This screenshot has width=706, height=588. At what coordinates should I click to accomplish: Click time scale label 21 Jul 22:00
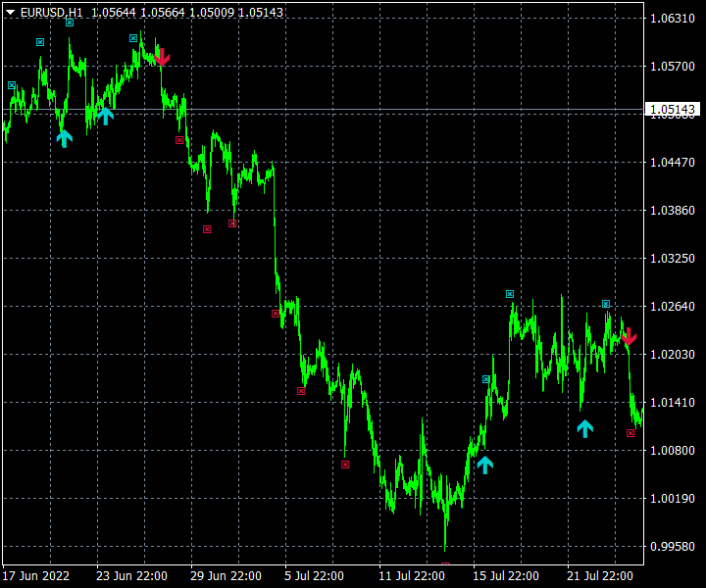click(x=600, y=576)
